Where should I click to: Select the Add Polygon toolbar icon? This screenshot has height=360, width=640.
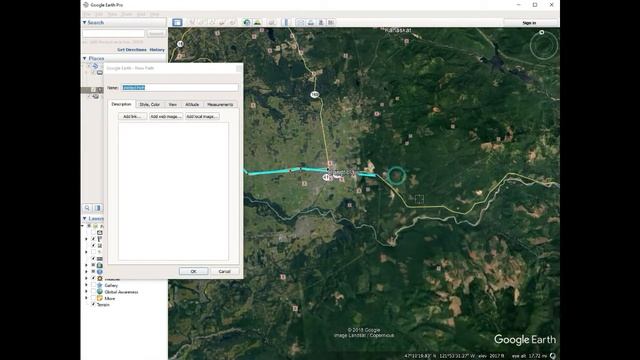click(201, 22)
